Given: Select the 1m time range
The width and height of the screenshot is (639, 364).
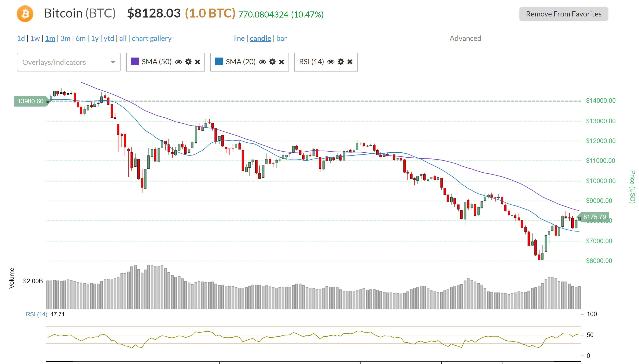Looking at the screenshot, I should 50,39.
